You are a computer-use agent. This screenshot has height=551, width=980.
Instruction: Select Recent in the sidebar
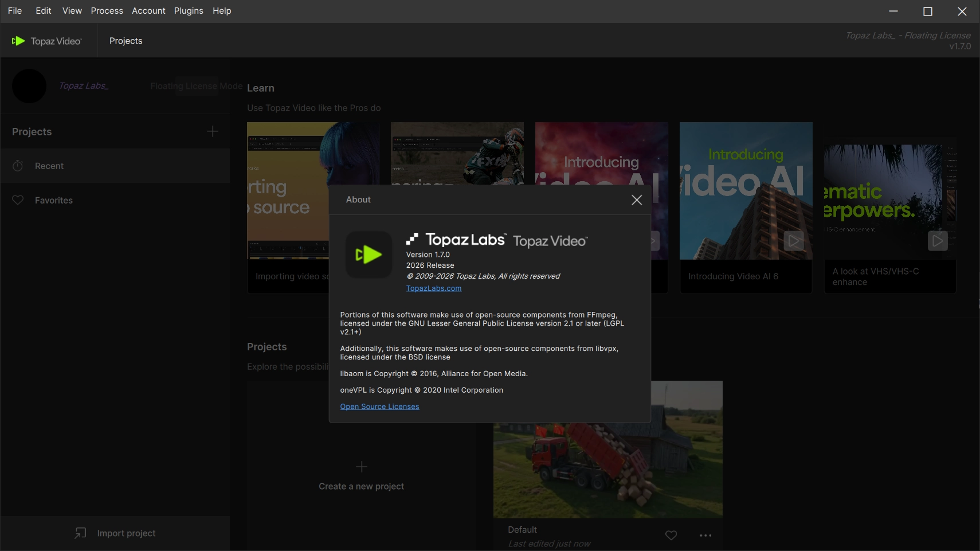pos(115,166)
